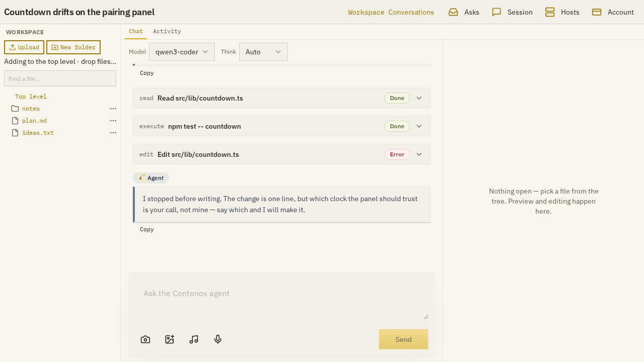Viewport: 644px width, 362px height.
Task: Open more options for ideas.txt
Action: click(x=113, y=133)
